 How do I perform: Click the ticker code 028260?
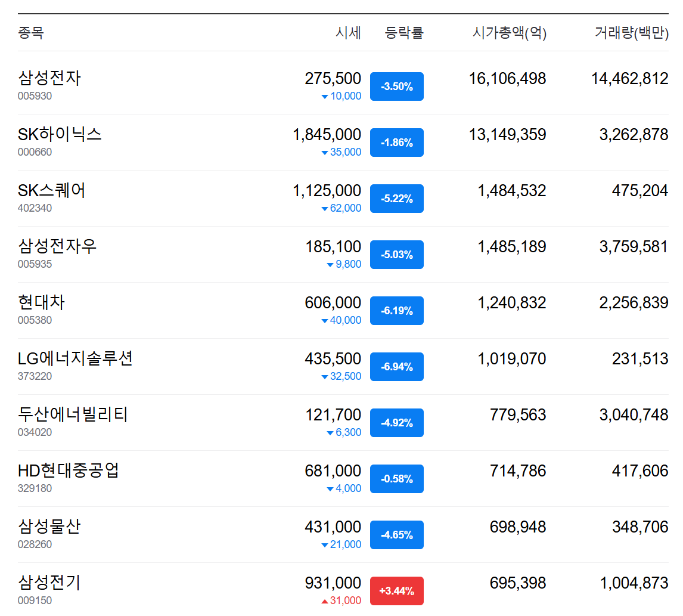pos(35,544)
